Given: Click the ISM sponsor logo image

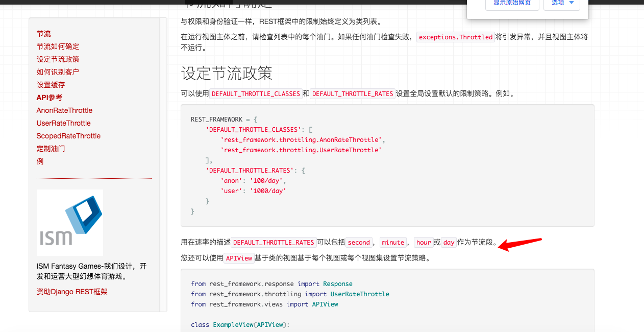Looking at the screenshot, I should click(70, 223).
